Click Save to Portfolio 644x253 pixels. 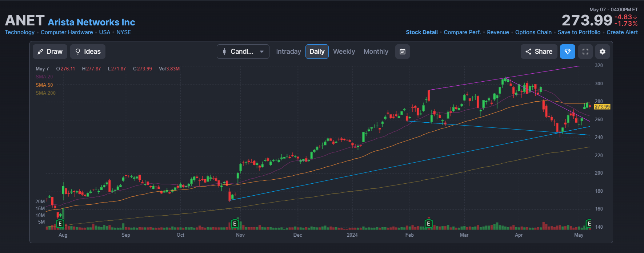pos(579,32)
